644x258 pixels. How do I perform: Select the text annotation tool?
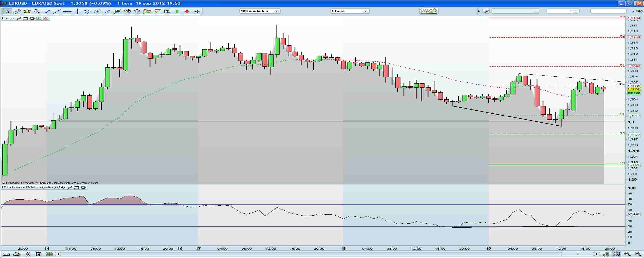[x=167, y=11]
